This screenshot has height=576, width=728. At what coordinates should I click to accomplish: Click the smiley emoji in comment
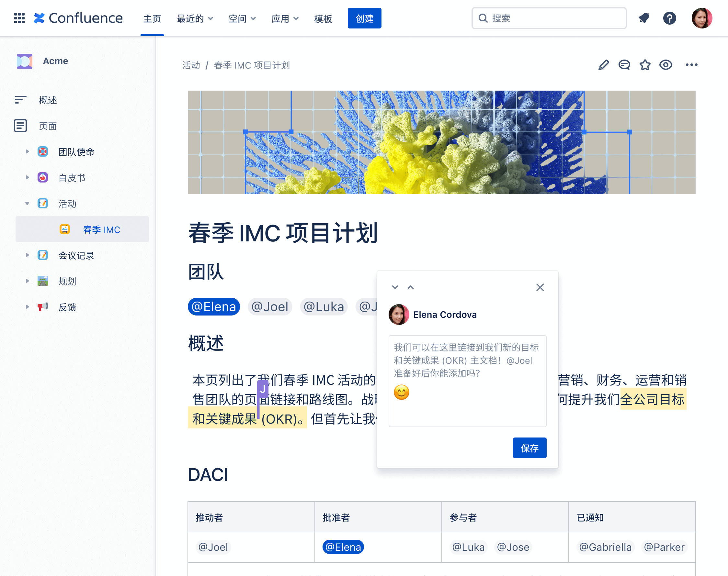click(401, 392)
